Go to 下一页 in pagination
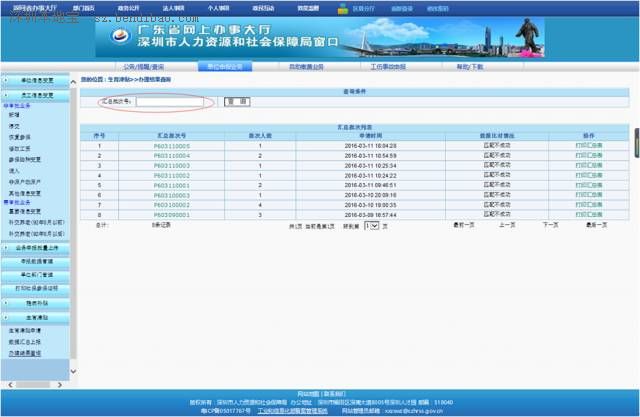The width and height of the screenshot is (640, 417). tap(550, 226)
